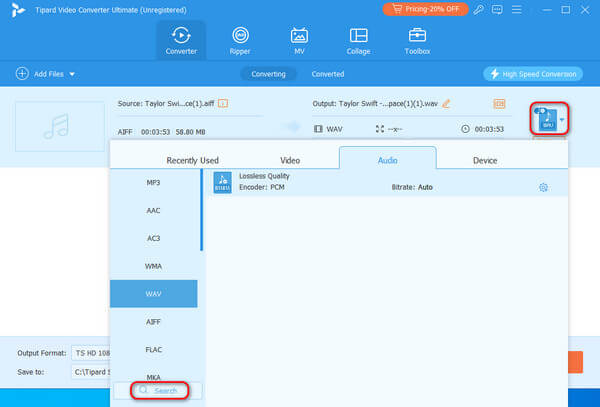Image resolution: width=600 pixels, height=407 pixels.
Task: Click the output resolution icon
Action: click(x=380, y=129)
